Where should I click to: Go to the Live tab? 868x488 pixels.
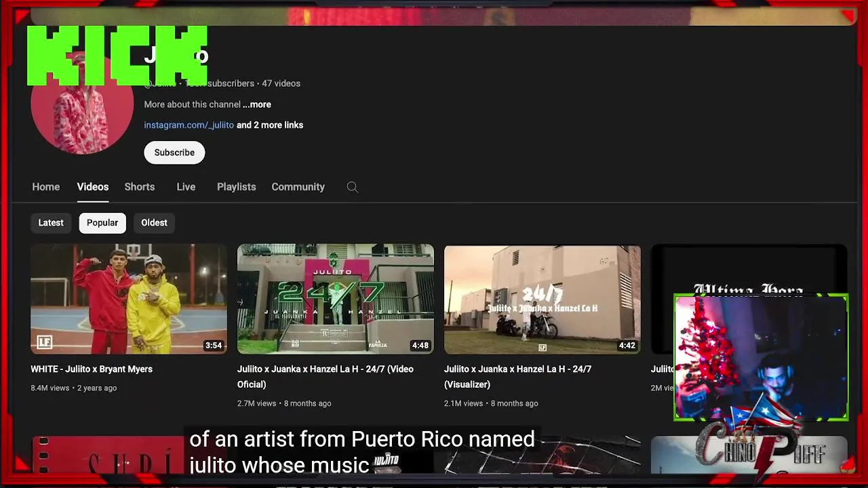186,187
